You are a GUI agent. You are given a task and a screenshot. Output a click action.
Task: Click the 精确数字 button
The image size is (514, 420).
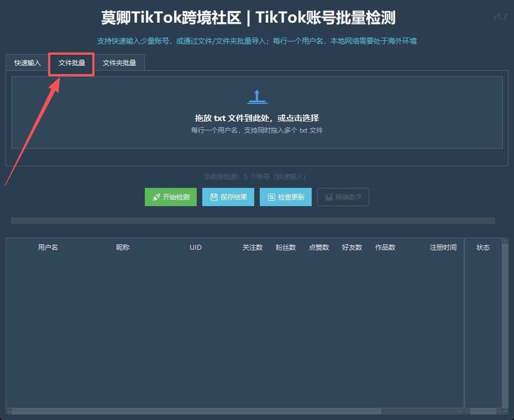(x=343, y=197)
